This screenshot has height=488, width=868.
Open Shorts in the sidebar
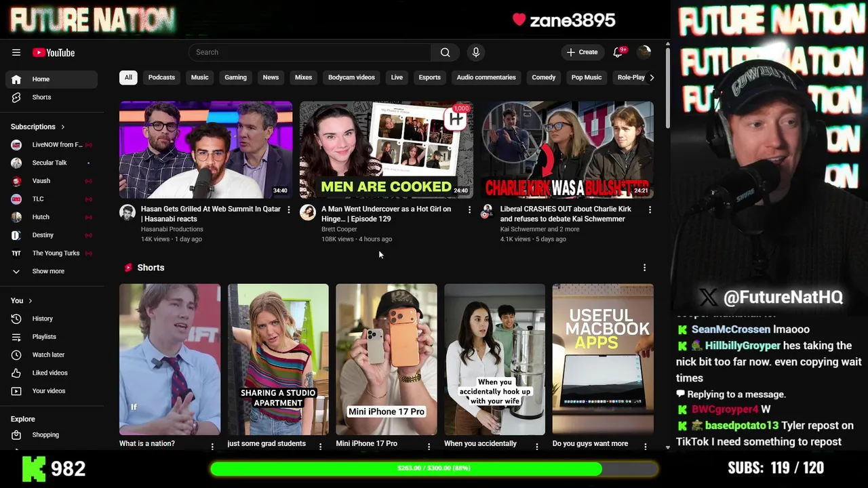click(52, 97)
